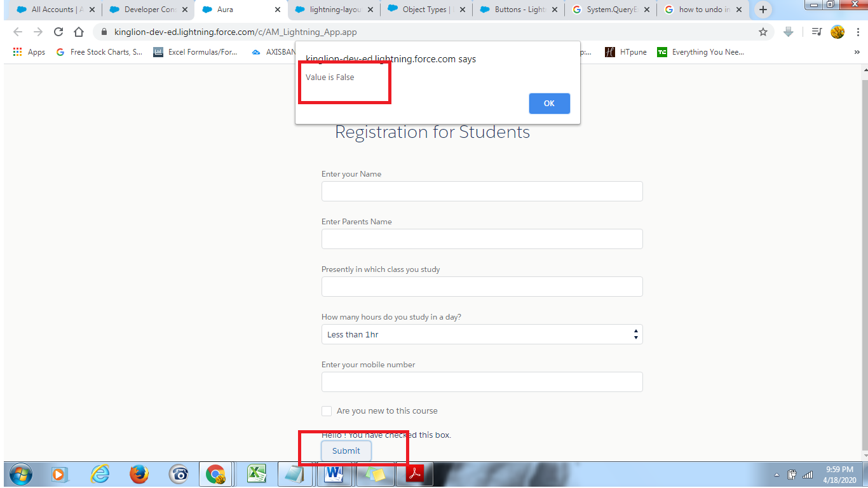Launch Word from the taskbar
The image size is (868, 488).
coord(335,474)
